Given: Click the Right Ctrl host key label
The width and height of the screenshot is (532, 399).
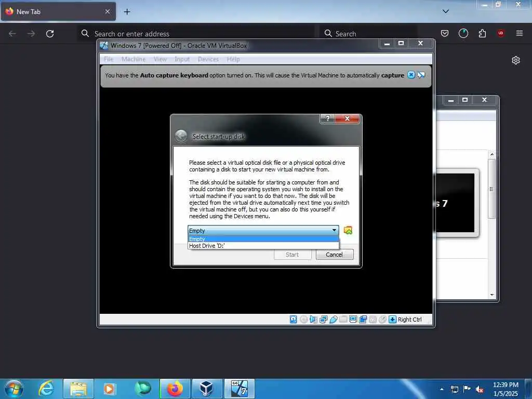Looking at the screenshot, I should [409, 320].
